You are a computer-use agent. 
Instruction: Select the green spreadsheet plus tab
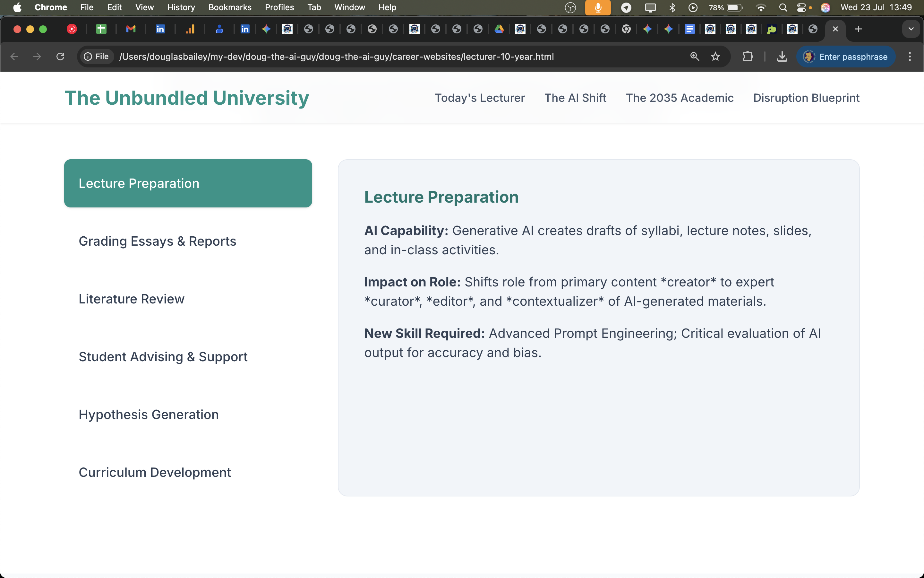click(101, 29)
